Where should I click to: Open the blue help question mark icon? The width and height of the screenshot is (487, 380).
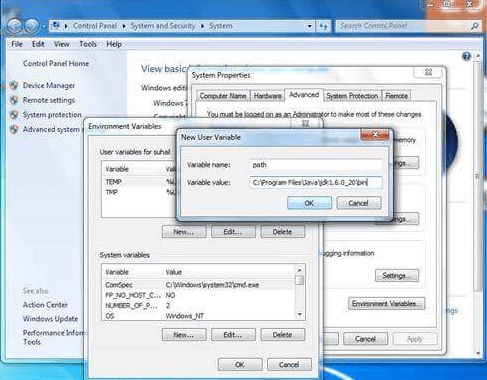[x=466, y=56]
